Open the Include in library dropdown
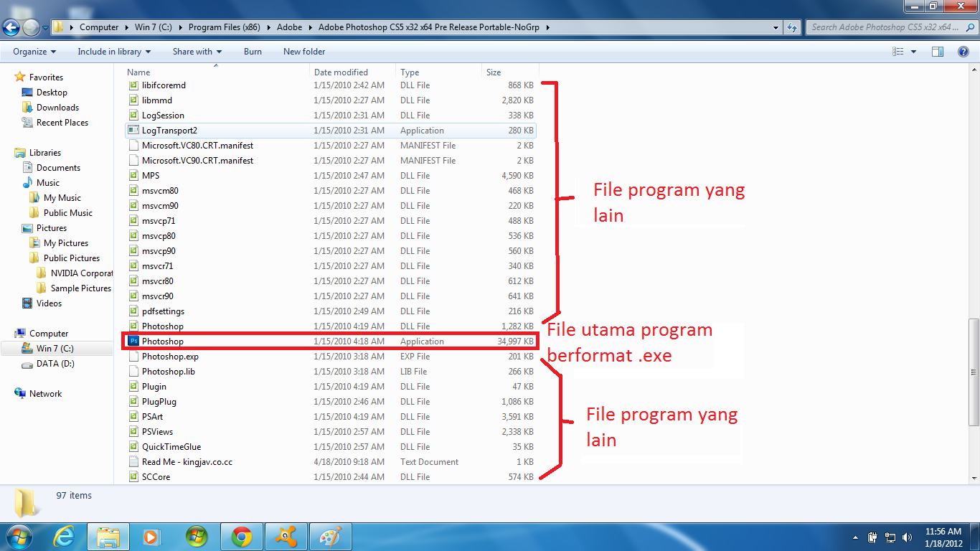Screen dimensions: 980x551 [114, 52]
